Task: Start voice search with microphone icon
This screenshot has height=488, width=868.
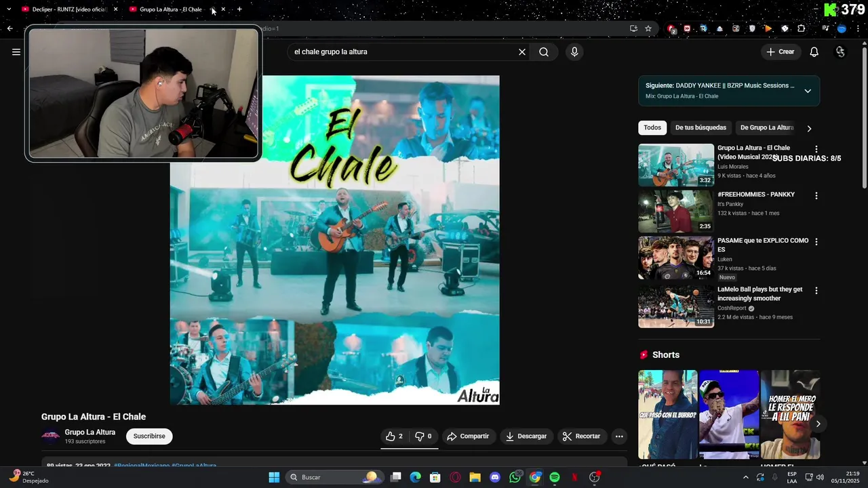Action: point(574,52)
